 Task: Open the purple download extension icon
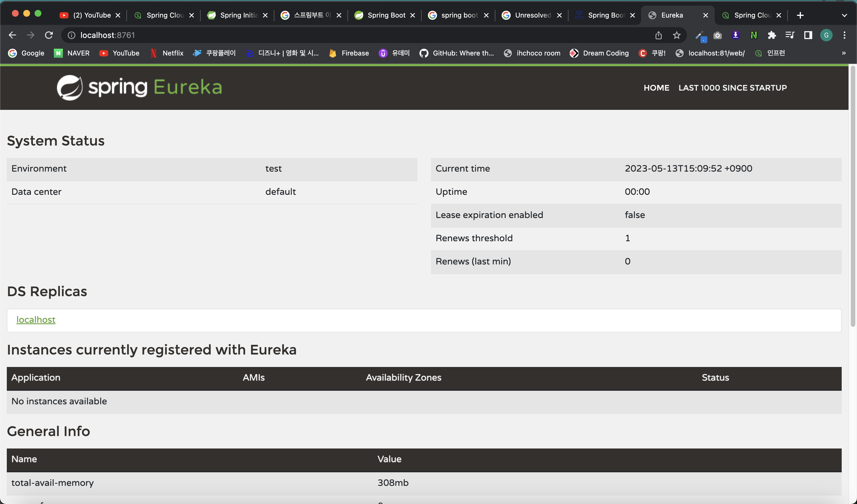[736, 35]
